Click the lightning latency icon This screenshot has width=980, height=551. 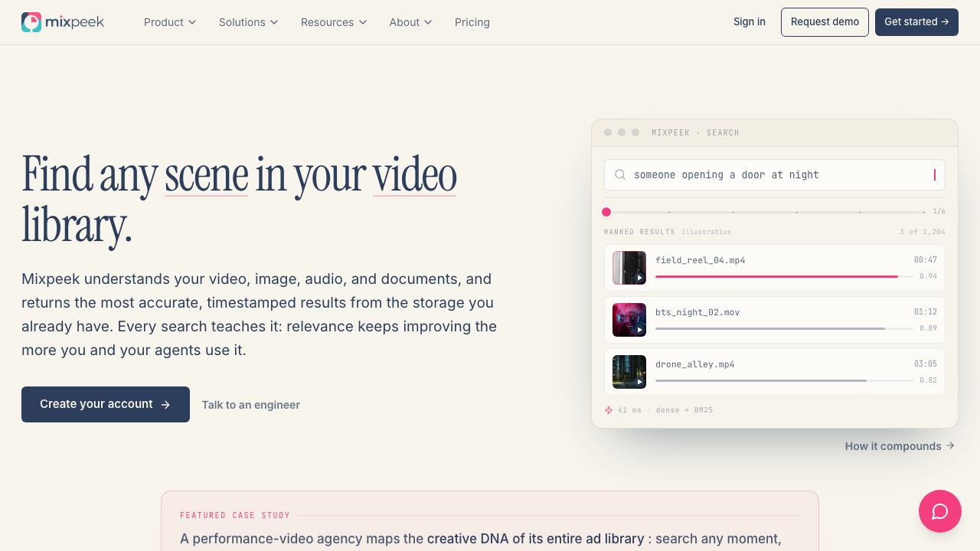[609, 410]
